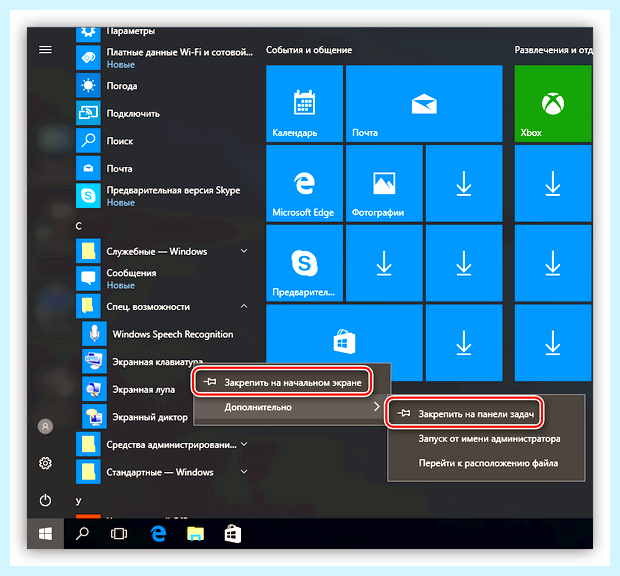The image size is (620, 576).
Task: Collapse the Спец. возможности folder chevron
Action: coord(244,306)
